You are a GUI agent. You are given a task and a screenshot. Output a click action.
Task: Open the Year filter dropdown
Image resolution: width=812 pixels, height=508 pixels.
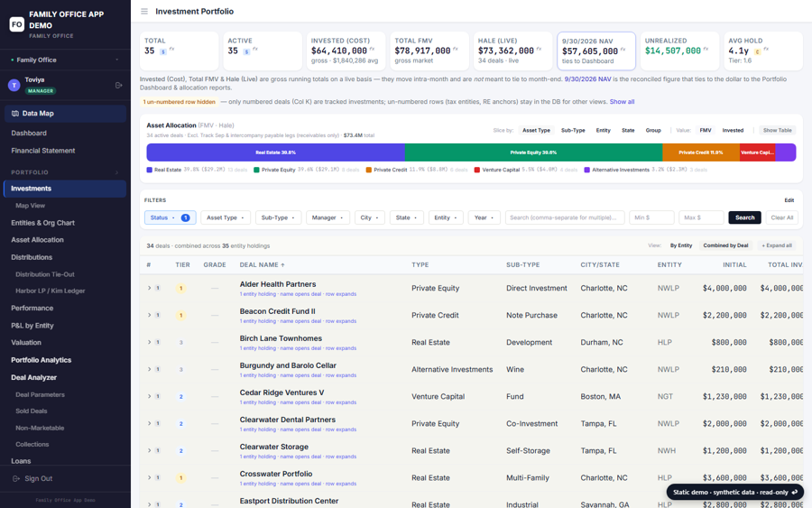point(484,217)
